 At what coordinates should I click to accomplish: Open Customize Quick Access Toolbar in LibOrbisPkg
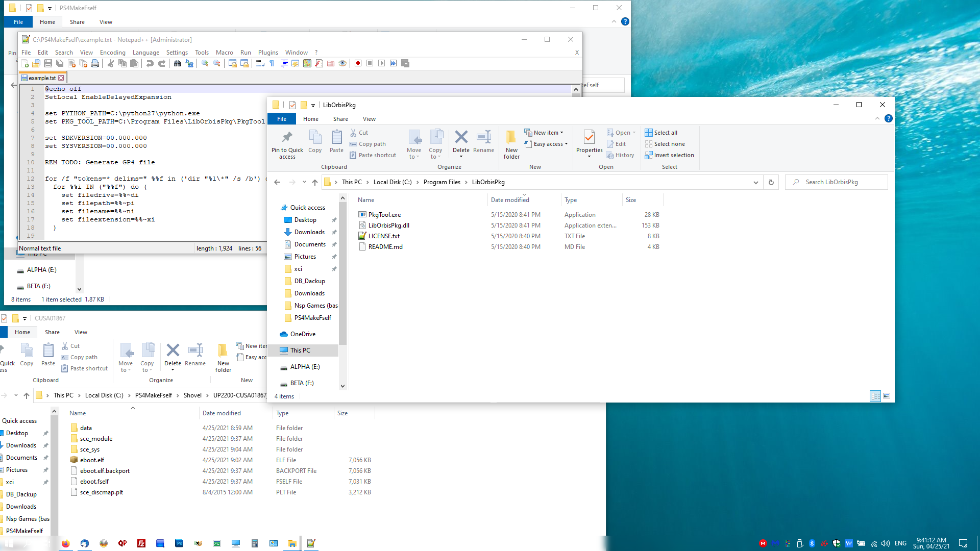pos(313,105)
